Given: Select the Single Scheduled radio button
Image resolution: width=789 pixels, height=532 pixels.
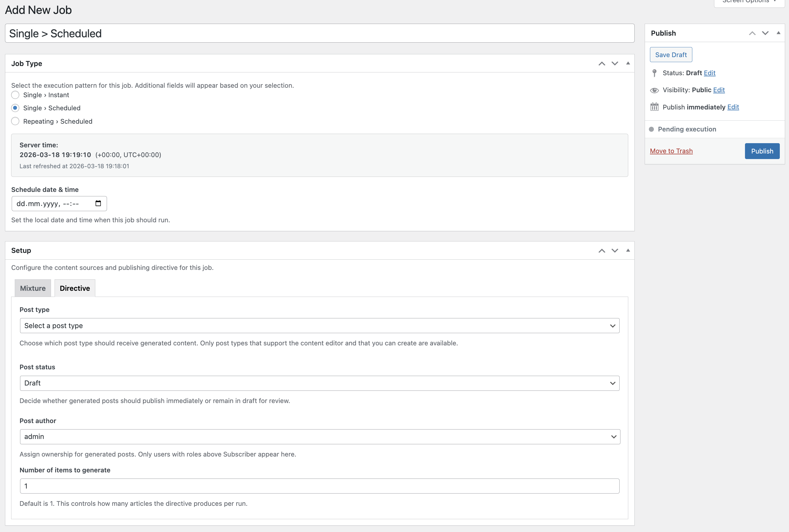Looking at the screenshot, I should click(15, 108).
